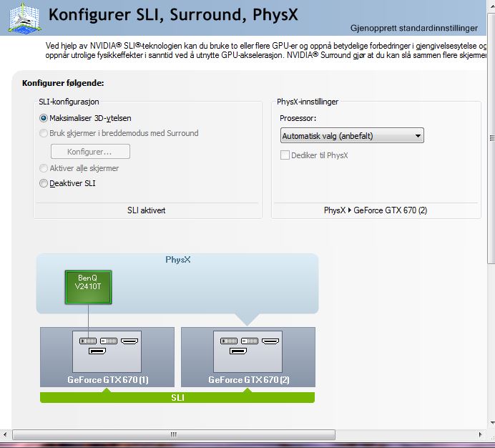Select Maksimaliser 3D-ytelsen radio button
This screenshot has width=495, height=448.
coord(44,118)
